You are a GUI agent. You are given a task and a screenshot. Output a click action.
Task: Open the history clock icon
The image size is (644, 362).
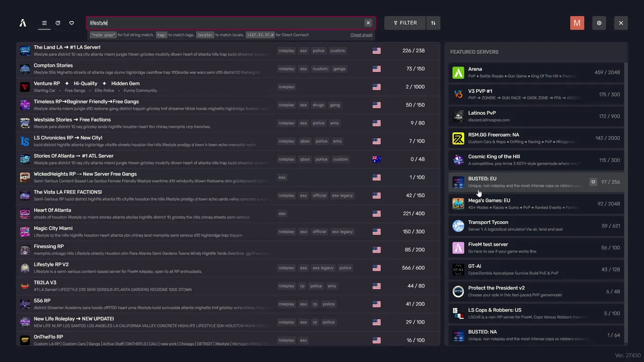(58, 23)
